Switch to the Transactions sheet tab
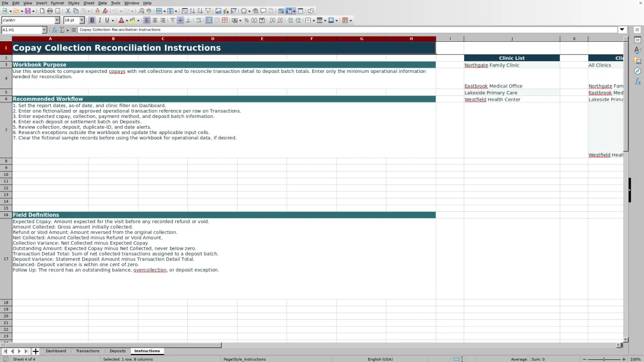Image resolution: width=644 pixels, height=362 pixels. [x=87, y=351]
